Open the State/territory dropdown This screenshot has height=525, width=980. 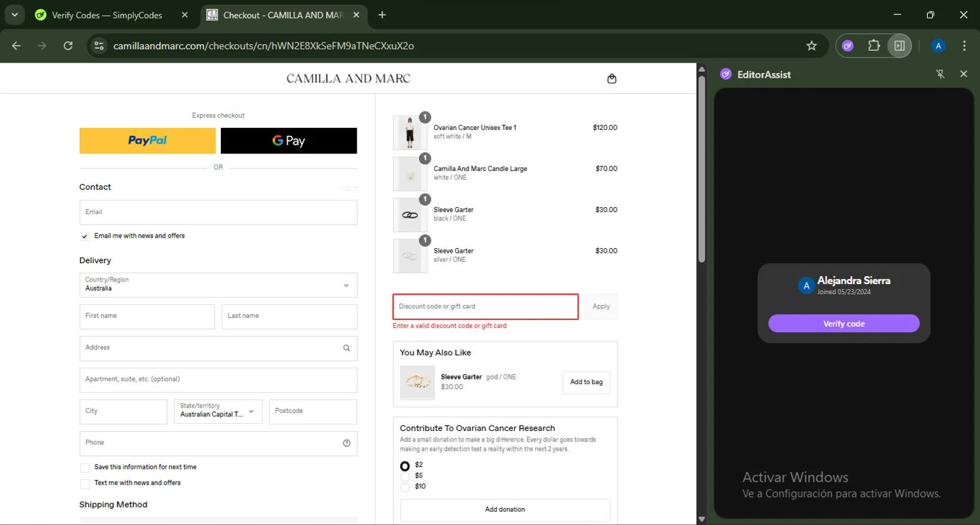(x=218, y=411)
